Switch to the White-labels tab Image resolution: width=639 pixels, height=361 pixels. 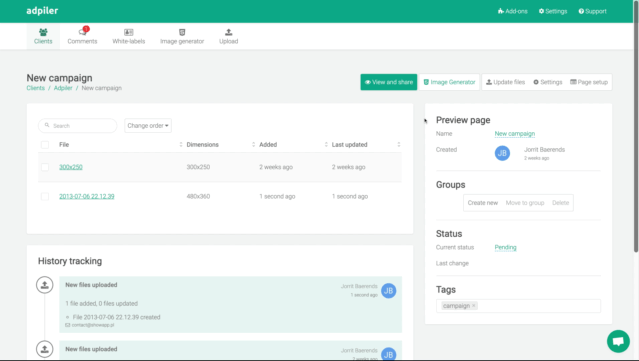click(x=128, y=36)
